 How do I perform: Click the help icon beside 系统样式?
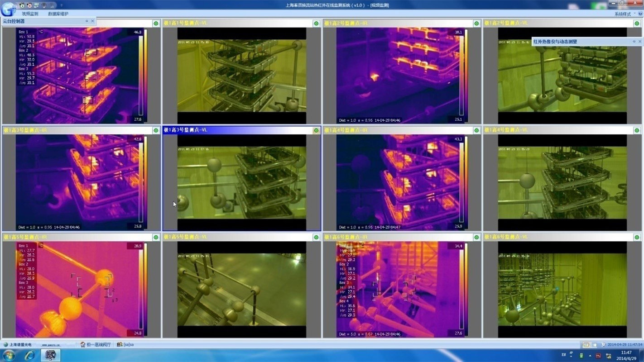pyautogui.click(x=639, y=14)
